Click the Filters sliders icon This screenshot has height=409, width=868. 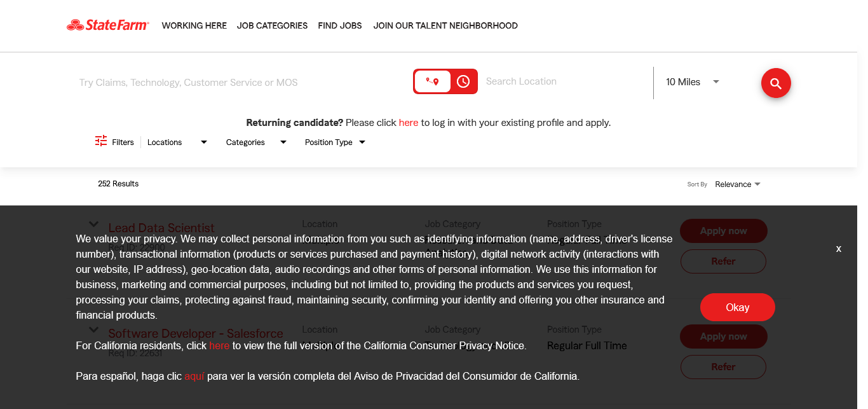pos(101,141)
